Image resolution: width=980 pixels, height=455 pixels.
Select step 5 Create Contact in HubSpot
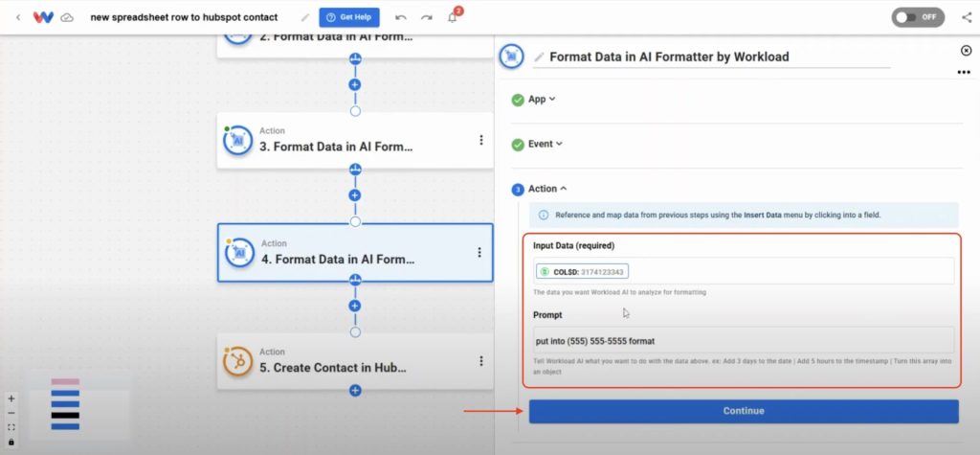pyautogui.click(x=355, y=361)
